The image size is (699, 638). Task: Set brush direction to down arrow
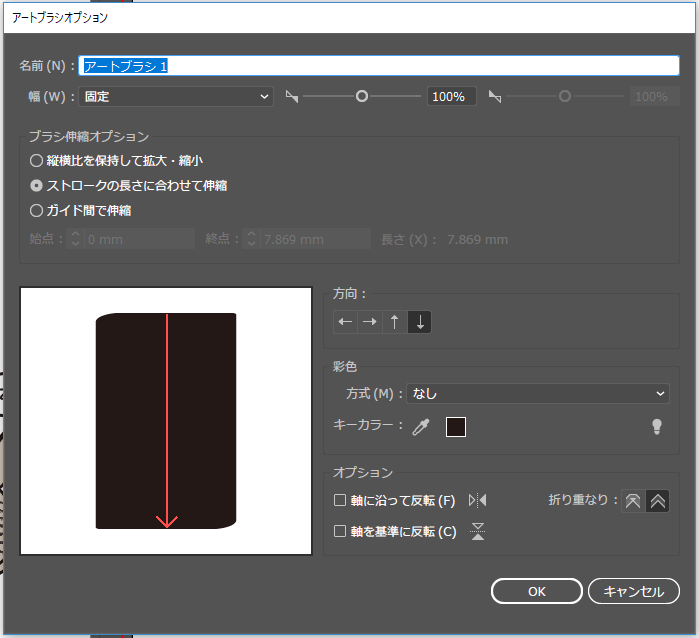click(419, 322)
